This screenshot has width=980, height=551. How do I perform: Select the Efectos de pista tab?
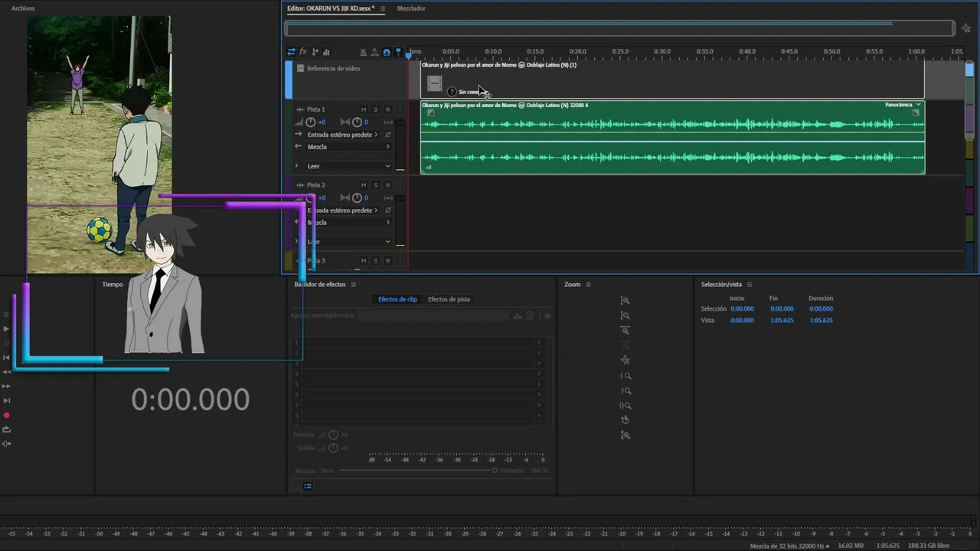tap(449, 299)
